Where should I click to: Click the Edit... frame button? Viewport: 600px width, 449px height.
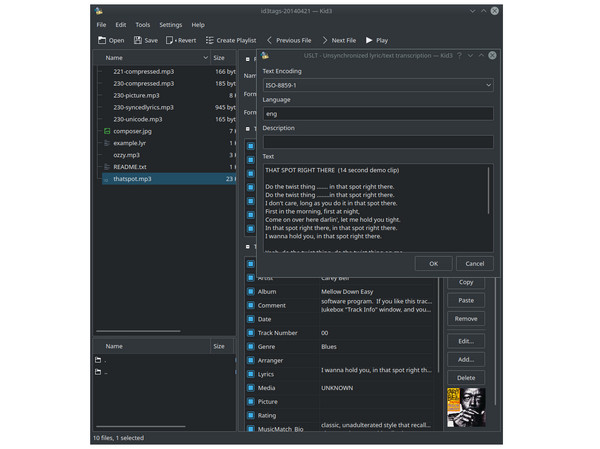(466, 341)
